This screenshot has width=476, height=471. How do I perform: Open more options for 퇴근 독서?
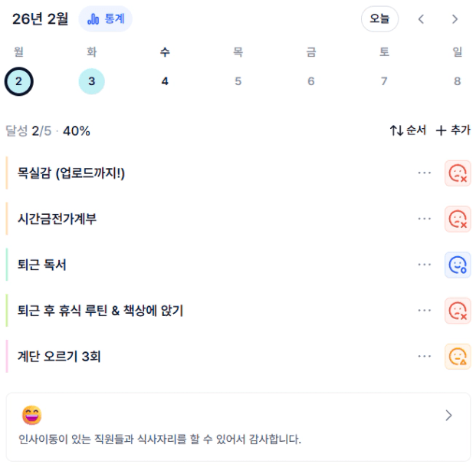click(425, 265)
